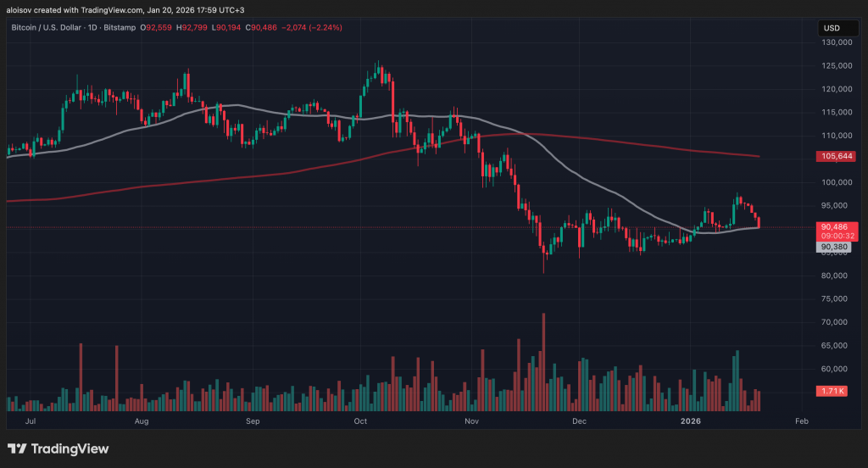Click the Aug marker on time axis

[142, 420]
